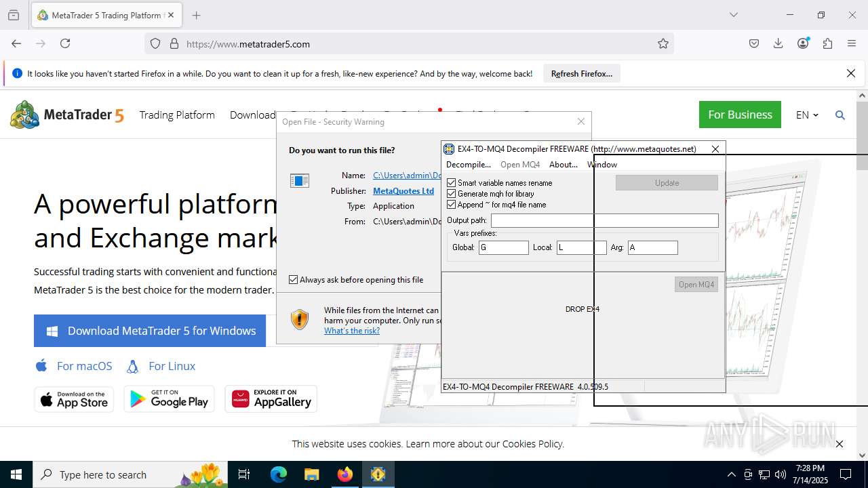Show hidden system tray icons
Viewport: 868px width, 488px height.
click(731, 474)
